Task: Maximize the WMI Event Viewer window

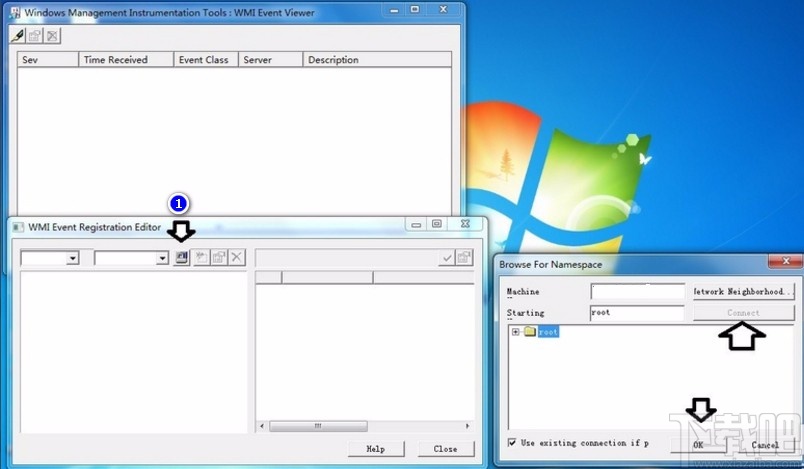Action: [415, 9]
